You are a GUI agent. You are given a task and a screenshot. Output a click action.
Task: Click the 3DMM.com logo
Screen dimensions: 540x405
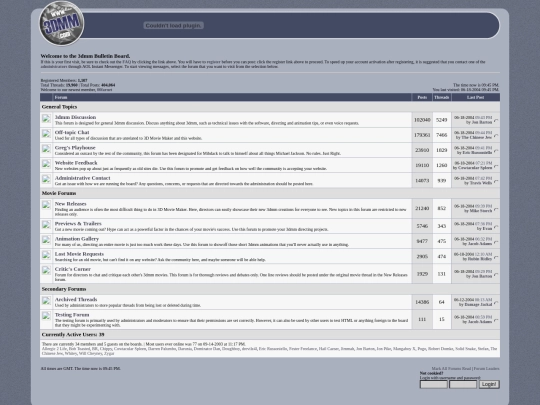click(x=61, y=23)
